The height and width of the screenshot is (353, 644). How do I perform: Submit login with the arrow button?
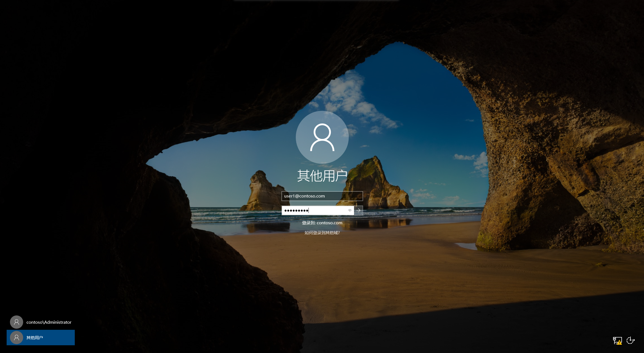358,210
